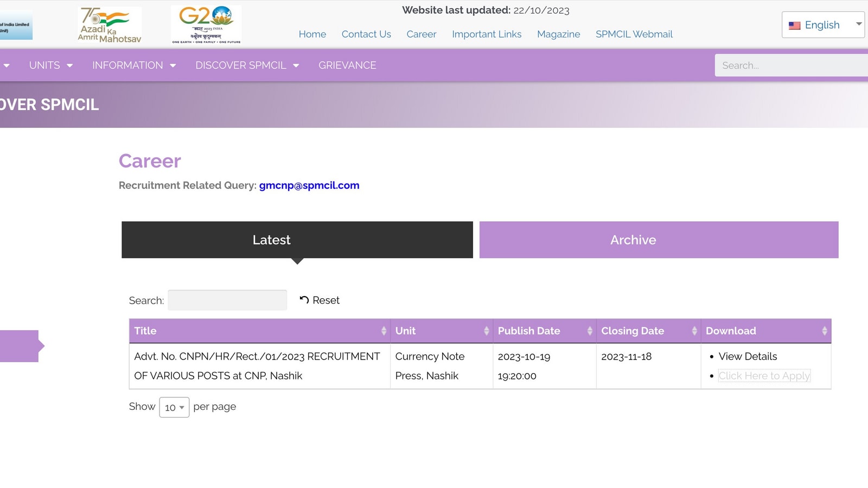Open the Important Links page
868x488 pixels.
tap(487, 34)
